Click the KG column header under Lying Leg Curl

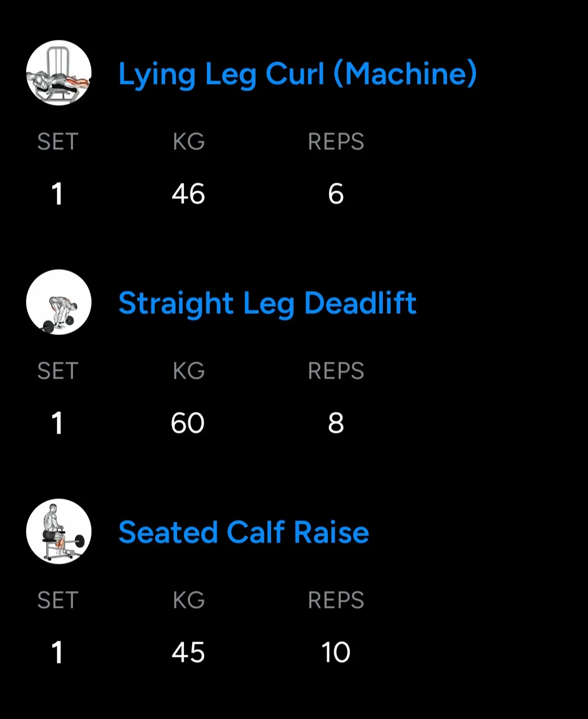point(189,142)
